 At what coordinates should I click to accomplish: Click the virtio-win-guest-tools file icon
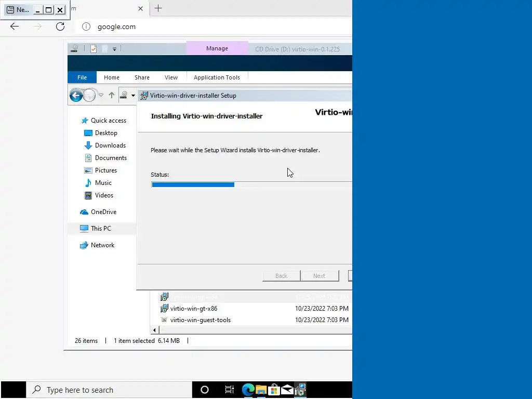(x=164, y=320)
